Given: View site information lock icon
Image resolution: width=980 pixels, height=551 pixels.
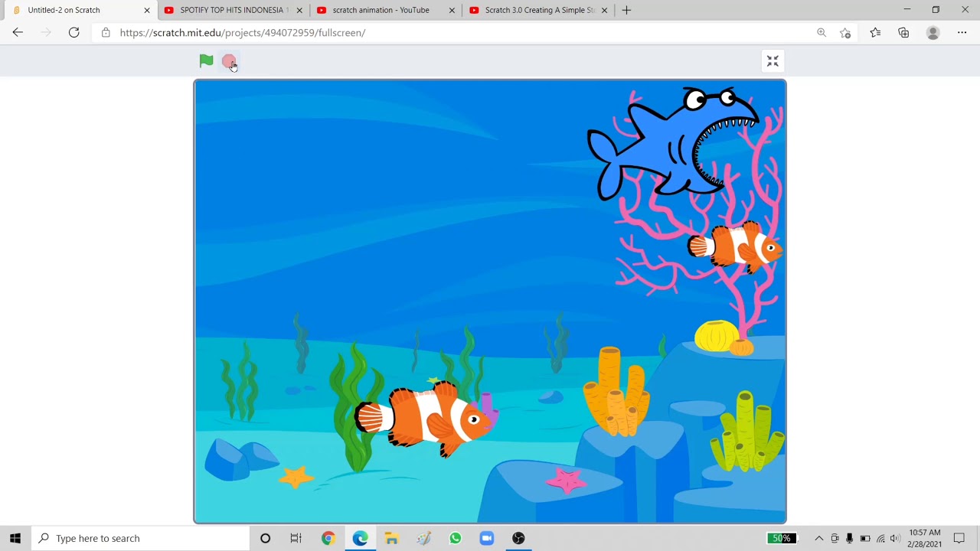Looking at the screenshot, I should 106,33.
